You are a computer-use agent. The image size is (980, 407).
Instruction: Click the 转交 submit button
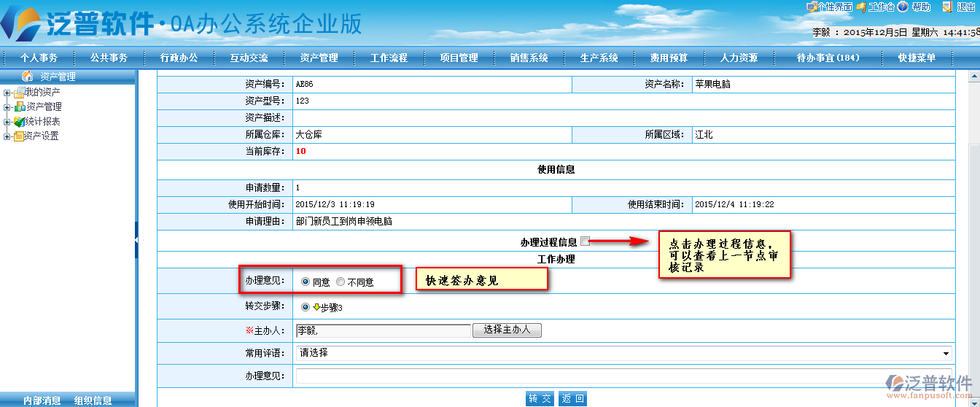click(x=540, y=399)
